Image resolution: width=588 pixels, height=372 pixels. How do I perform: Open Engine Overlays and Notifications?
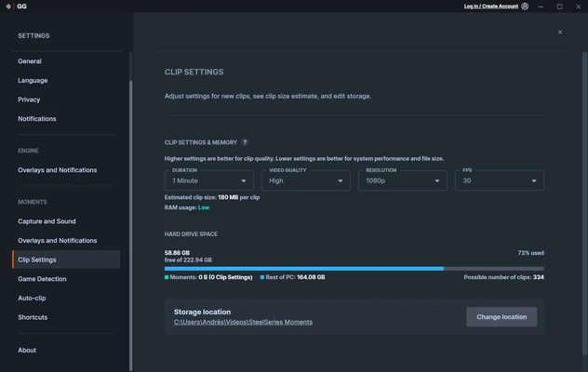point(58,170)
